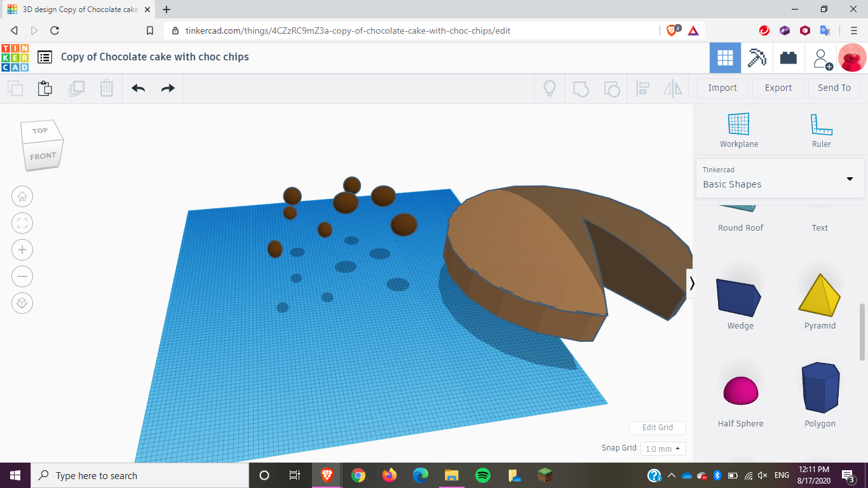
Task: Click the Paste clipboard icon
Action: [x=45, y=88]
